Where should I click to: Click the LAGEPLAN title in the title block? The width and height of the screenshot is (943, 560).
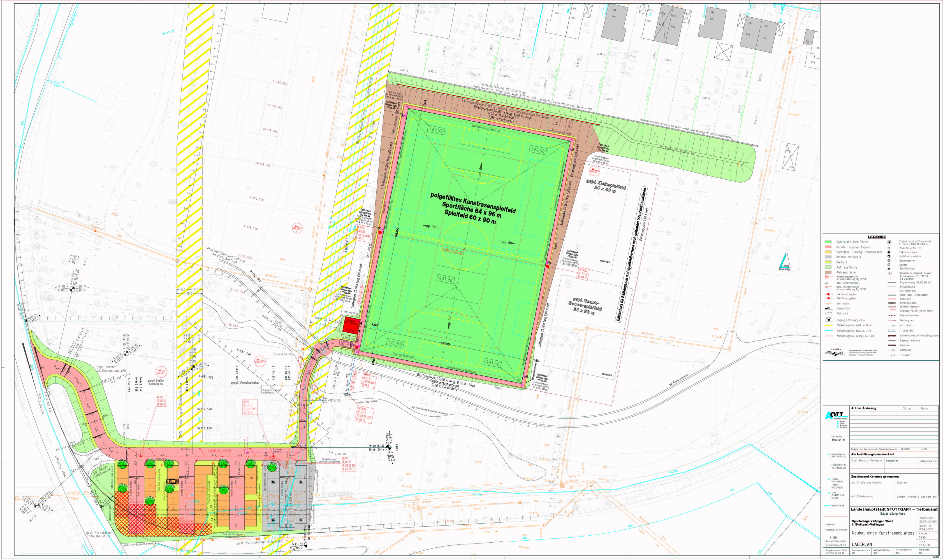click(862, 544)
